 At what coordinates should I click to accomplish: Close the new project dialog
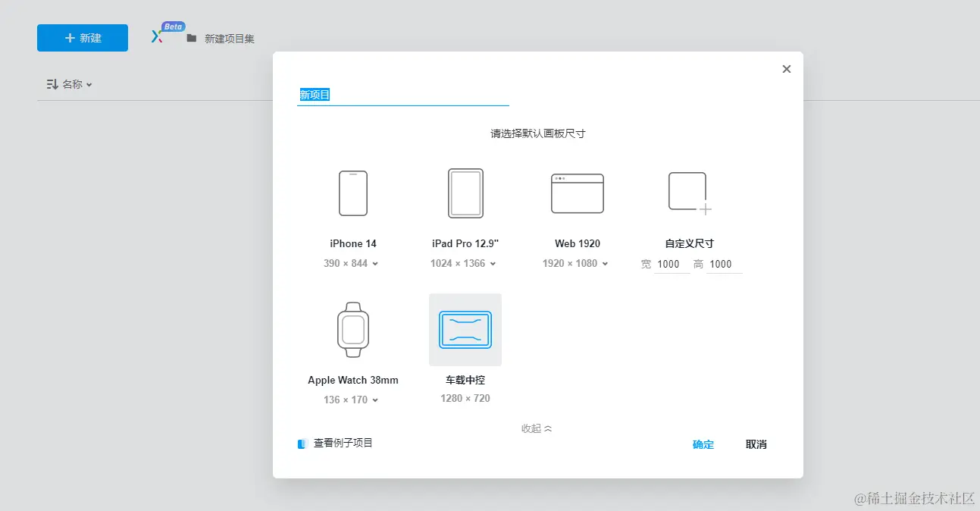[x=787, y=69]
